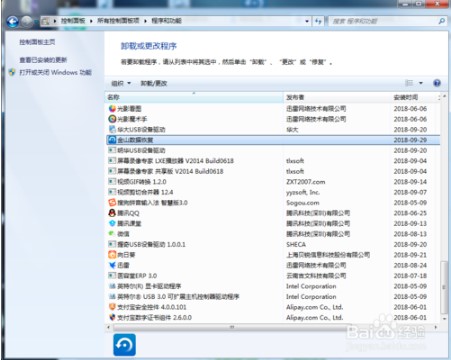Click the control panel icon in address bar
This screenshot has width=451, height=360.
(x=46, y=21)
